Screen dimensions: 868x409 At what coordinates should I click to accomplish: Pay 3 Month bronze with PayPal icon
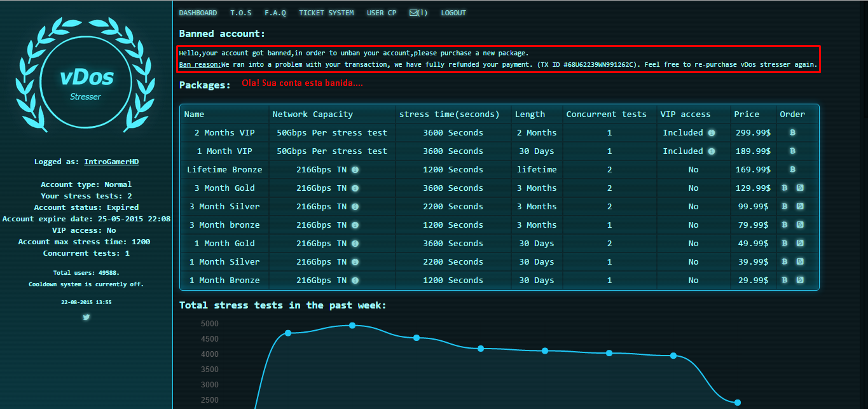pyautogui.click(x=800, y=225)
